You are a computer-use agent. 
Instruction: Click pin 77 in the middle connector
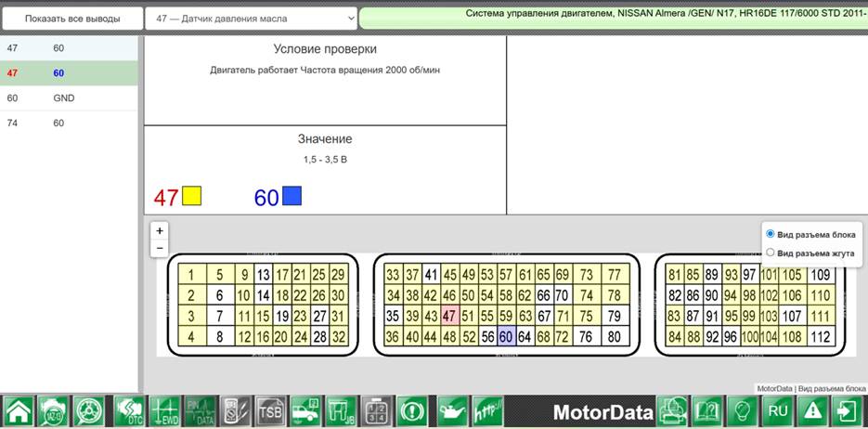[x=615, y=275]
